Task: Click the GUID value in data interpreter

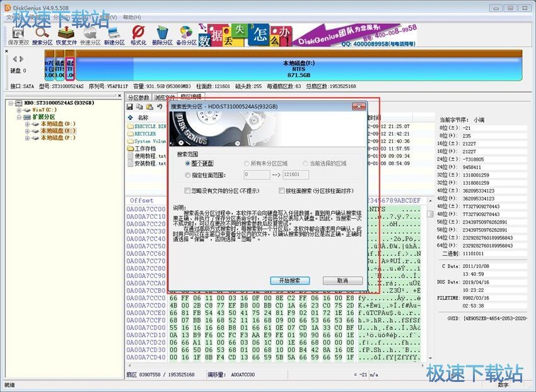Action: click(x=495, y=318)
